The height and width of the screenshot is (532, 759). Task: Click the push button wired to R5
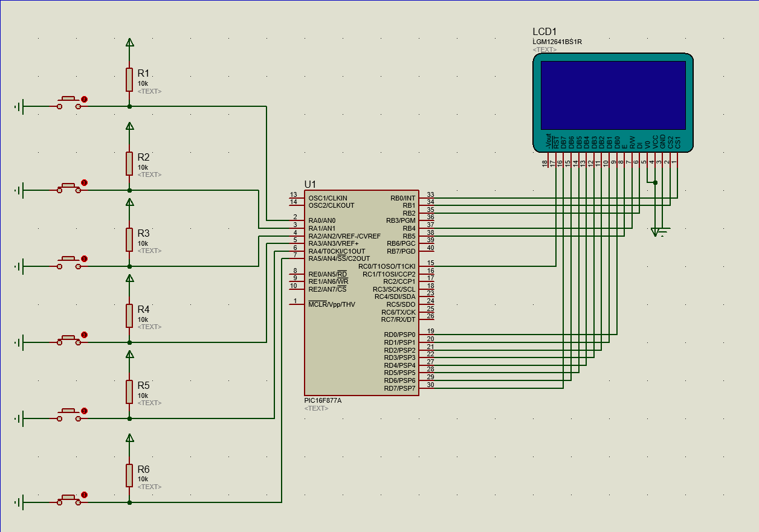point(69,415)
